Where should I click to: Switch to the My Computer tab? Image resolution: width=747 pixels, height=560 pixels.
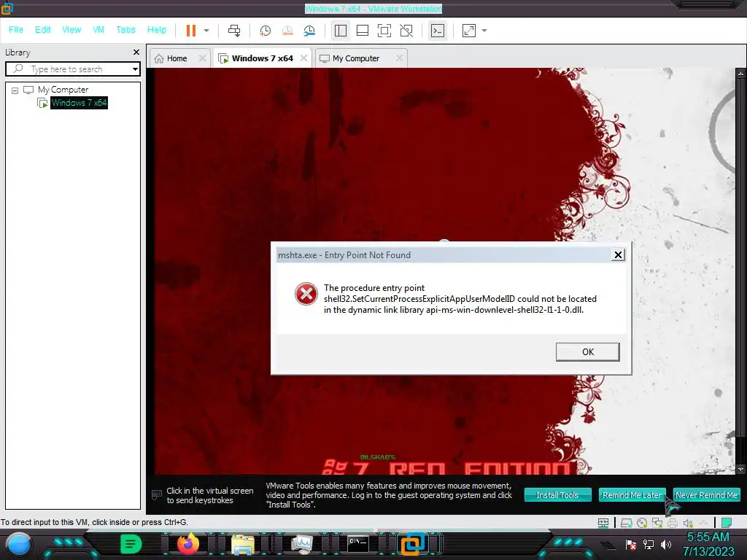(356, 58)
